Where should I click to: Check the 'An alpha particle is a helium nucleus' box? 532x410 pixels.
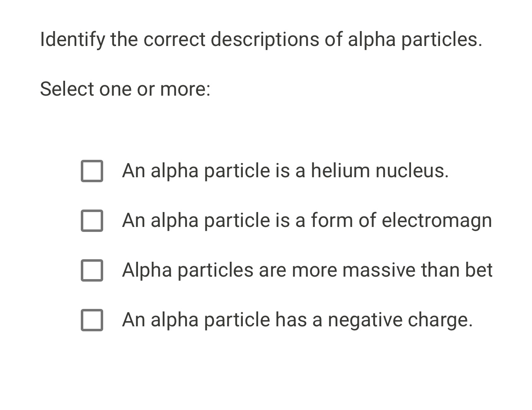click(92, 171)
